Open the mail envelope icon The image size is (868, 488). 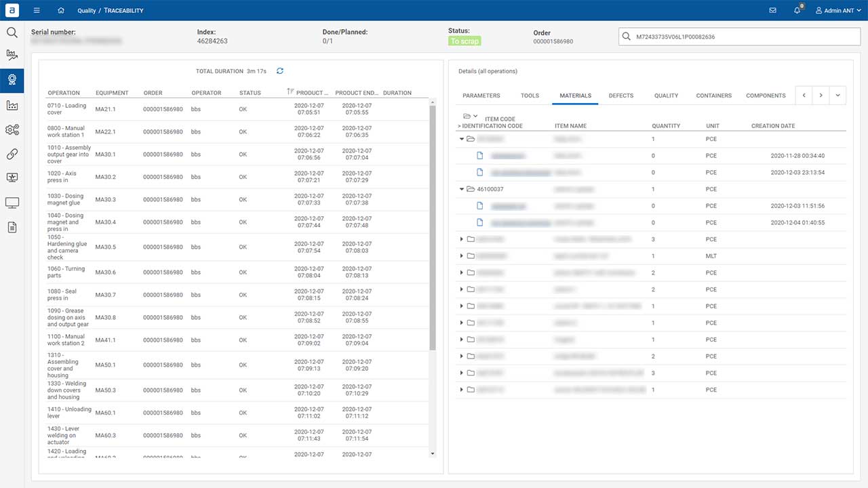772,10
